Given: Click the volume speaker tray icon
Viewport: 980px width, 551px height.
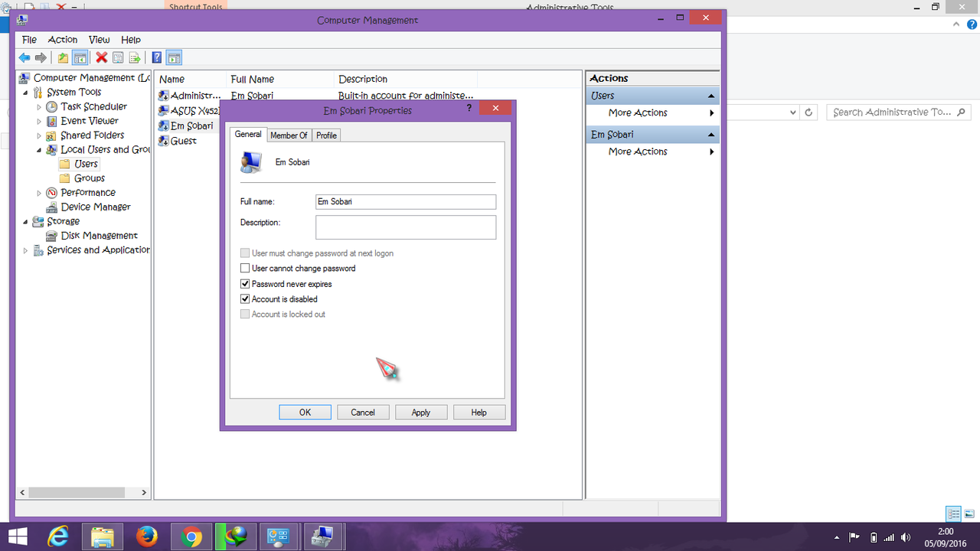Looking at the screenshot, I should (907, 537).
